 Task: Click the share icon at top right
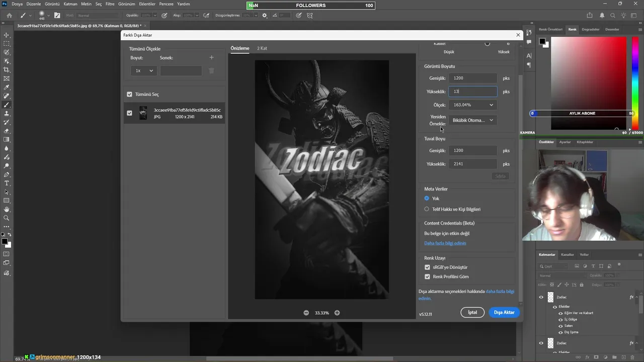point(589,15)
